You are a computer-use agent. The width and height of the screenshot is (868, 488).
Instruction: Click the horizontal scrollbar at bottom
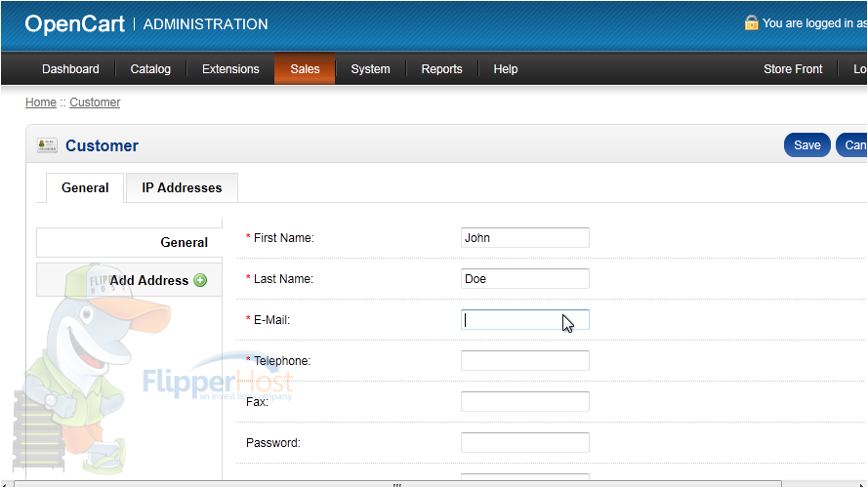(x=397, y=484)
